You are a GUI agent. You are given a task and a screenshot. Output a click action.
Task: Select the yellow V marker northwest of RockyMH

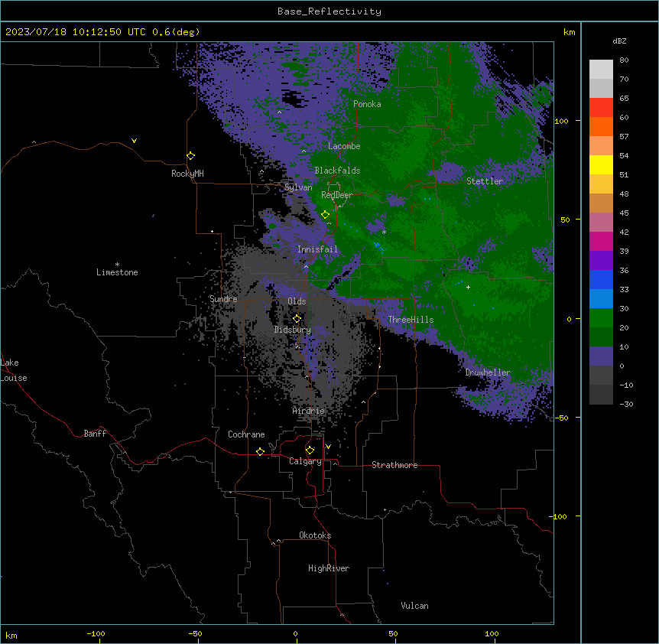pyautogui.click(x=134, y=141)
